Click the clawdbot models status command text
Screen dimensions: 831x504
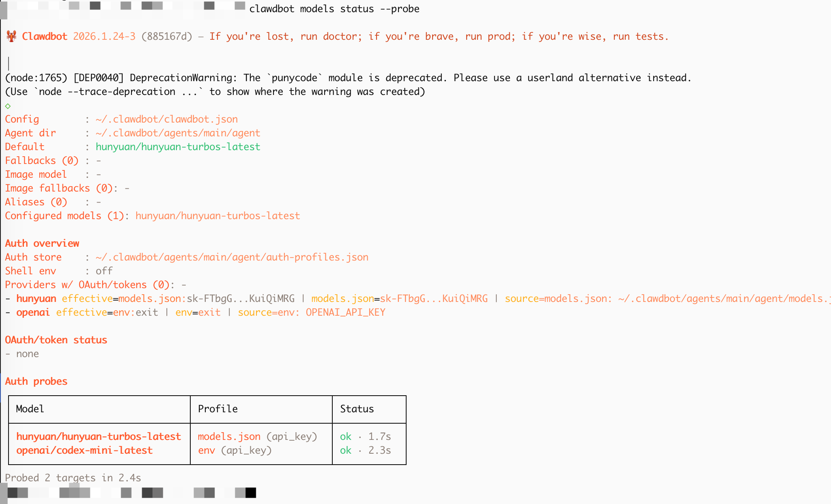[334, 9]
